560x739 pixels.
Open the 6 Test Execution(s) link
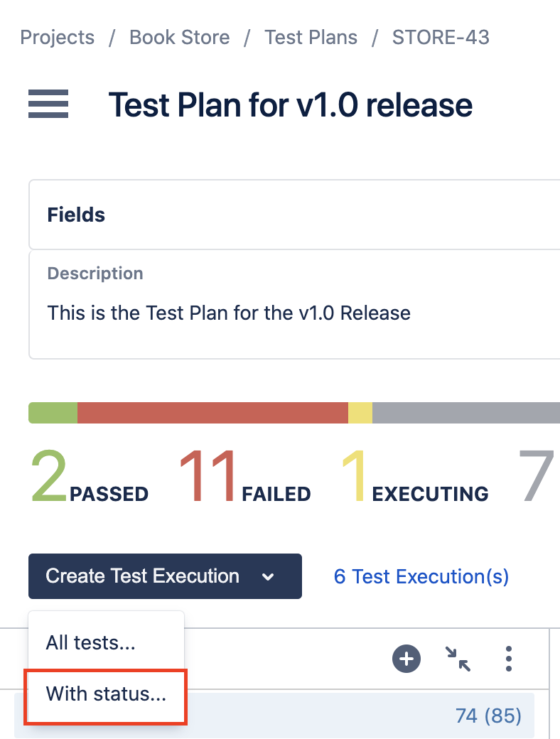[421, 576]
